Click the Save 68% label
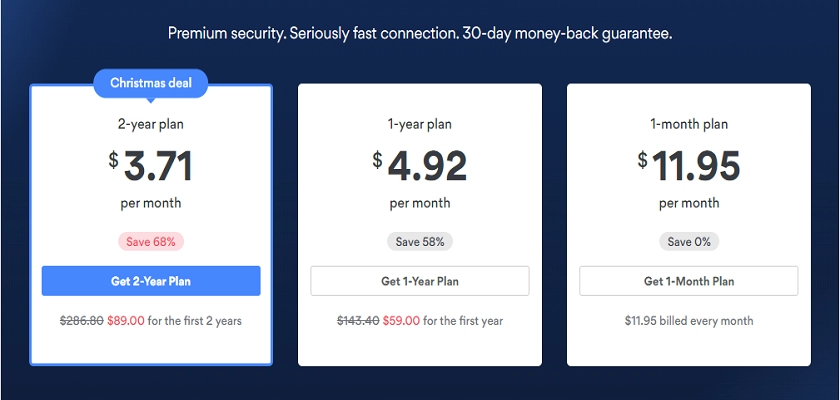The width and height of the screenshot is (840, 400). point(151,241)
